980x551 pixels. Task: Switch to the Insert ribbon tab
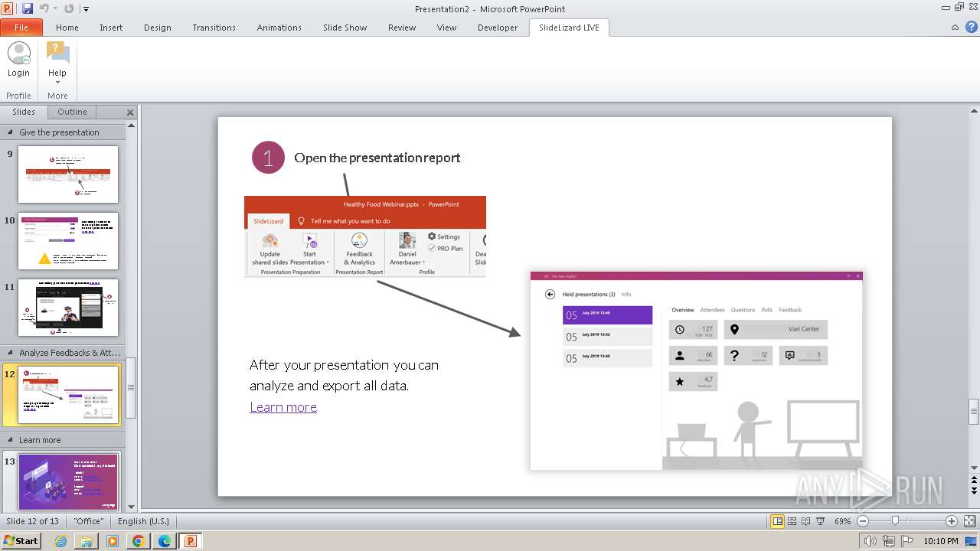111,28
